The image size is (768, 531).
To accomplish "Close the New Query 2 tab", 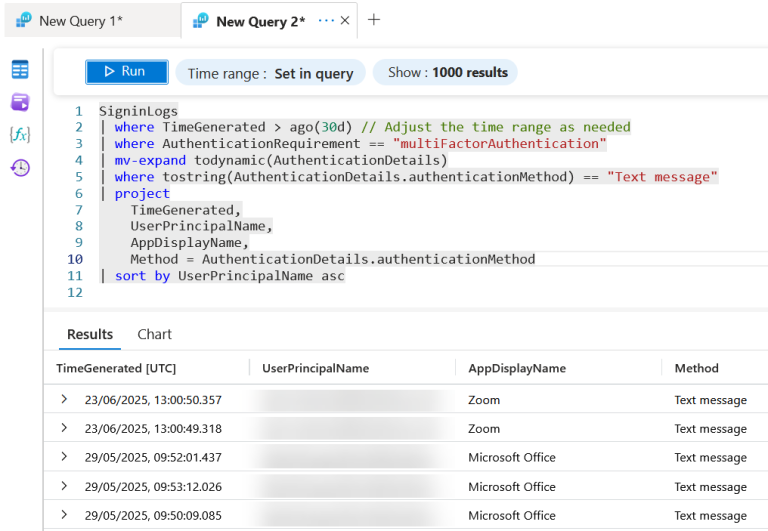I will [x=345, y=21].
